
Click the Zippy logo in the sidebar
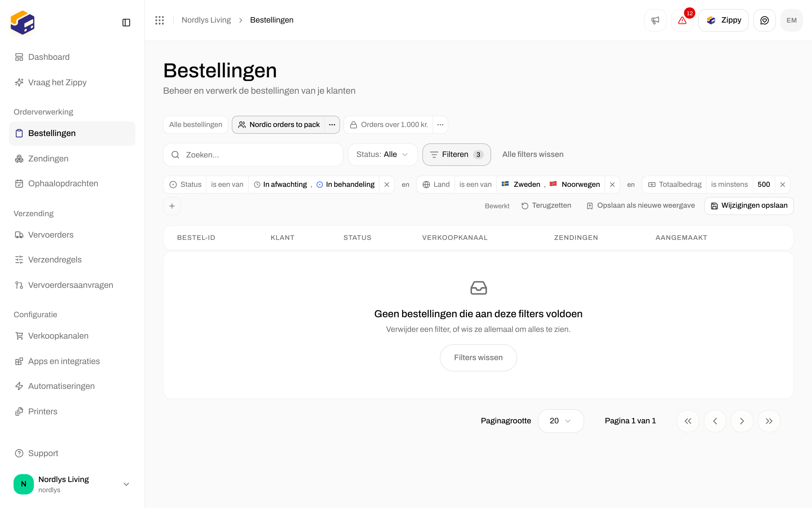pyautogui.click(x=23, y=23)
